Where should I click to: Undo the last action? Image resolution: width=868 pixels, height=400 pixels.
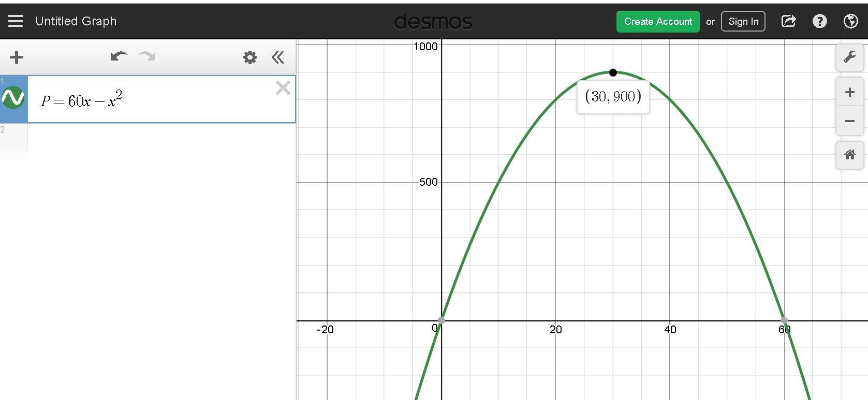pos(119,56)
